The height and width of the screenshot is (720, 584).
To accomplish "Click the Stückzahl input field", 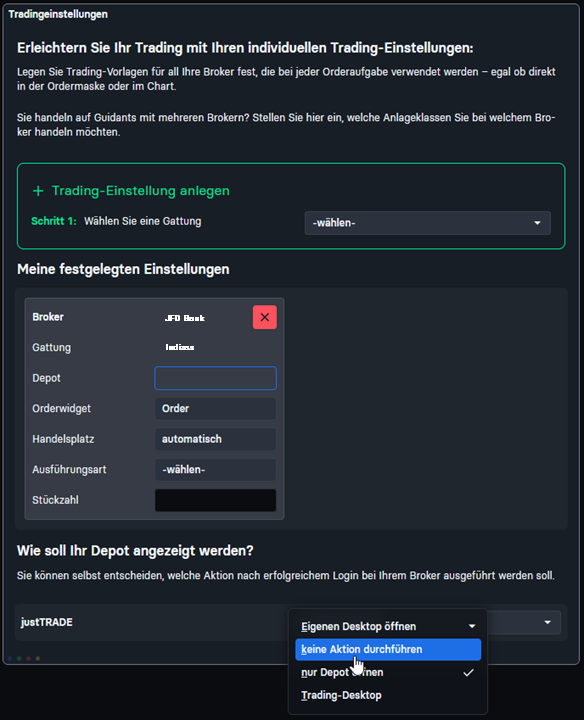I will click(215, 500).
